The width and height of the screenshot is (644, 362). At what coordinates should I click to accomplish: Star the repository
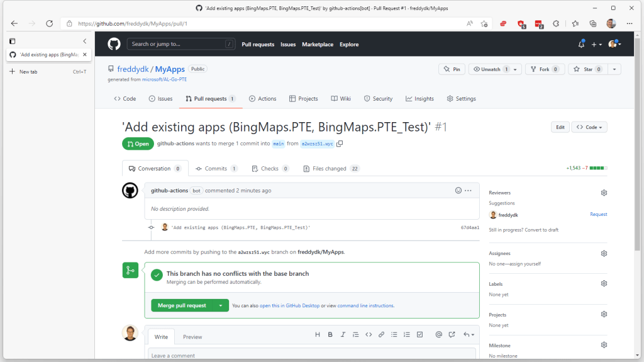click(588, 69)
